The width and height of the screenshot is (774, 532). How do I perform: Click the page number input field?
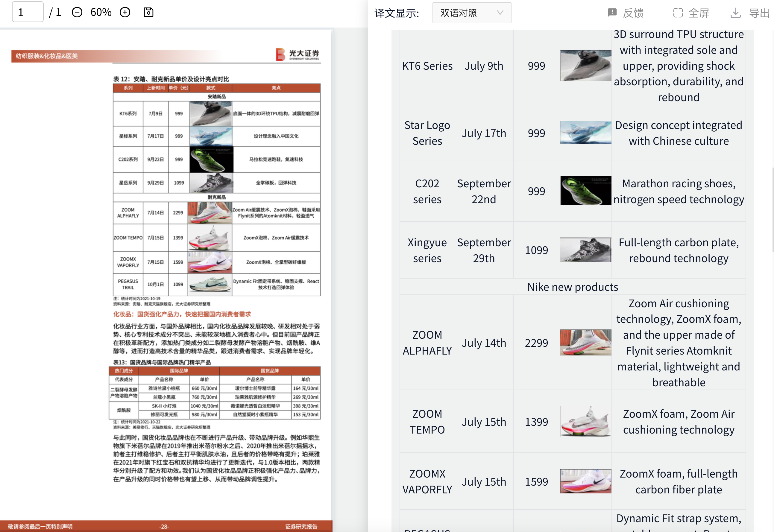[x=28, y=12]
